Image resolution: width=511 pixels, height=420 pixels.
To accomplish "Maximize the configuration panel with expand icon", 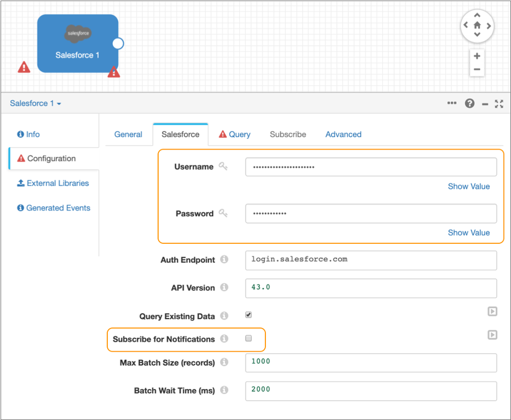I will (499, 104).
